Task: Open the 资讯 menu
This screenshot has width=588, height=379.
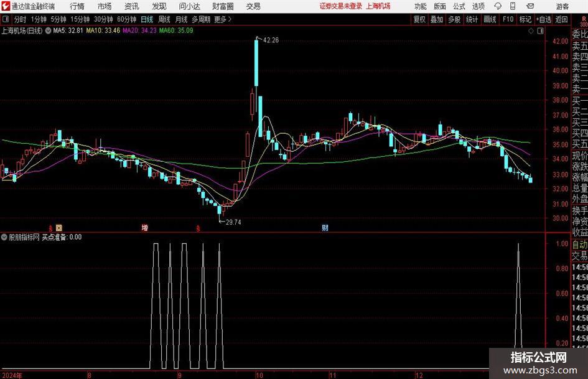Action: tap(132, 6)
